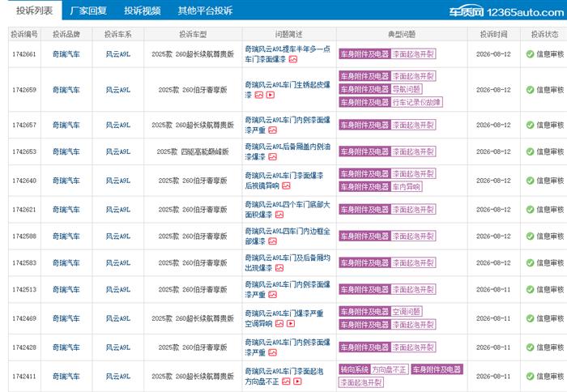This screenshot has width=567, height=392.
Task: Open complaint 奇瑞风云A9L车门生锈起皮爆漆
Action: pos(288,90)
